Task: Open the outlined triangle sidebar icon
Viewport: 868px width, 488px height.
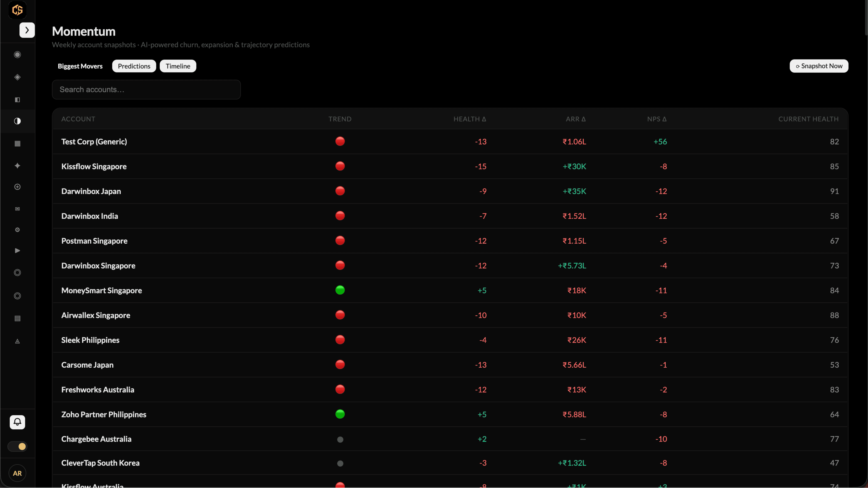Action: (x=18, y=341)
